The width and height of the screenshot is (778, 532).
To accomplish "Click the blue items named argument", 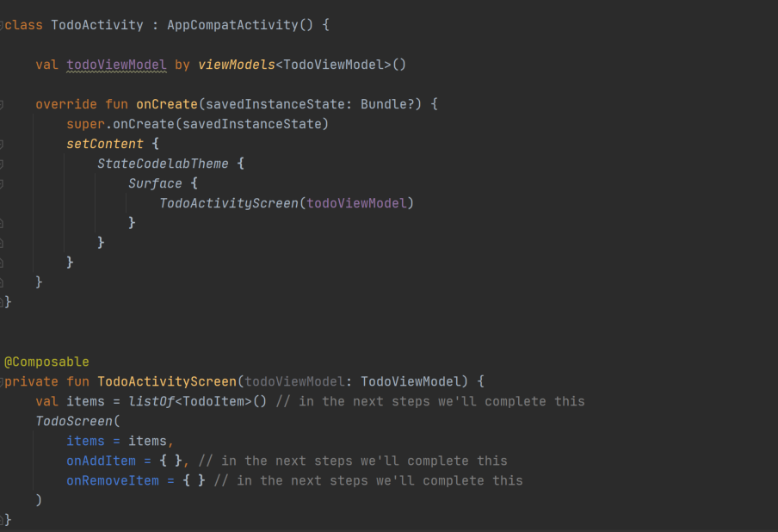I will (x=86, y=442).
